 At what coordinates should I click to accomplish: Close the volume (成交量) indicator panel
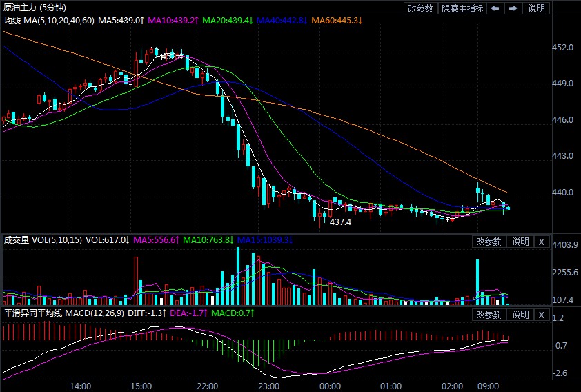(x=541, y=242)
